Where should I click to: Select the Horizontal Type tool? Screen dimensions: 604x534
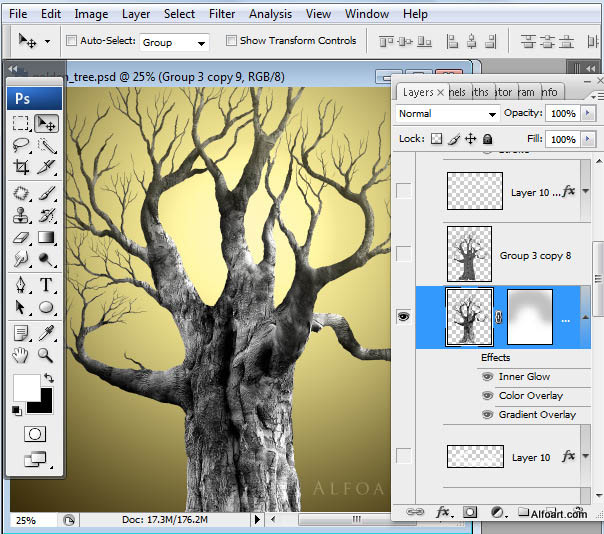click(x=46, y=286)
